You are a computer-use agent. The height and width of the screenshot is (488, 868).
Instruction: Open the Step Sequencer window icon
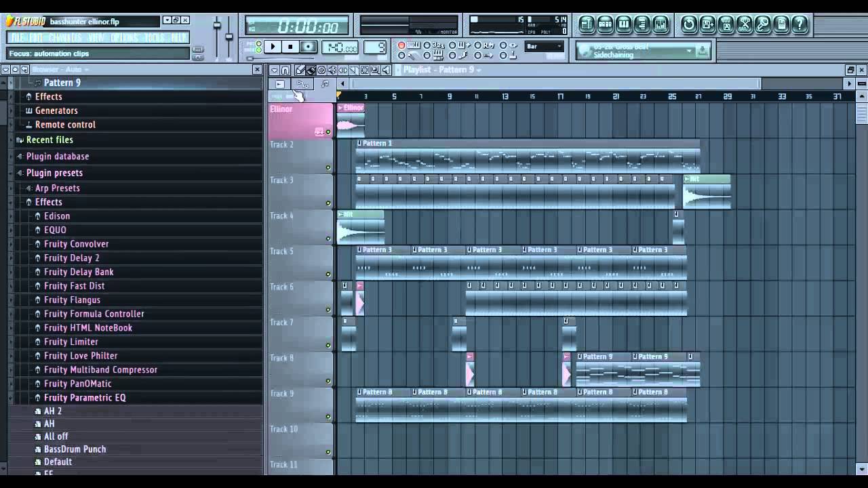pos(605,24)
